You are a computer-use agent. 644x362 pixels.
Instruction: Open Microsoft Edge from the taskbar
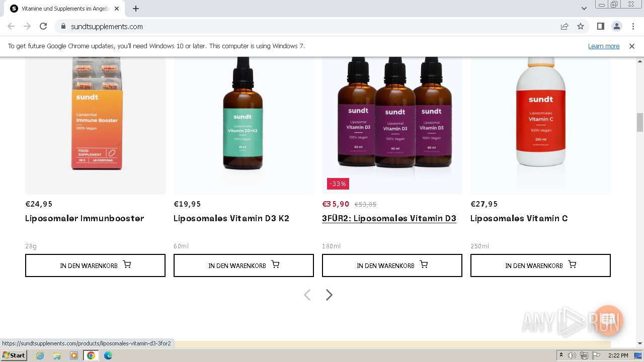click(108, 355)
